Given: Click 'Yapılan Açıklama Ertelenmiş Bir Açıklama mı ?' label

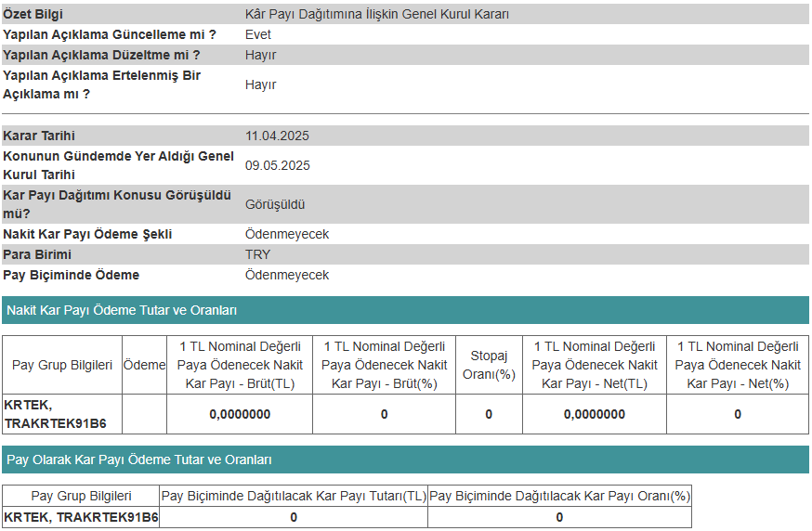Looking at the screenshot, I should tap(101, 84).
